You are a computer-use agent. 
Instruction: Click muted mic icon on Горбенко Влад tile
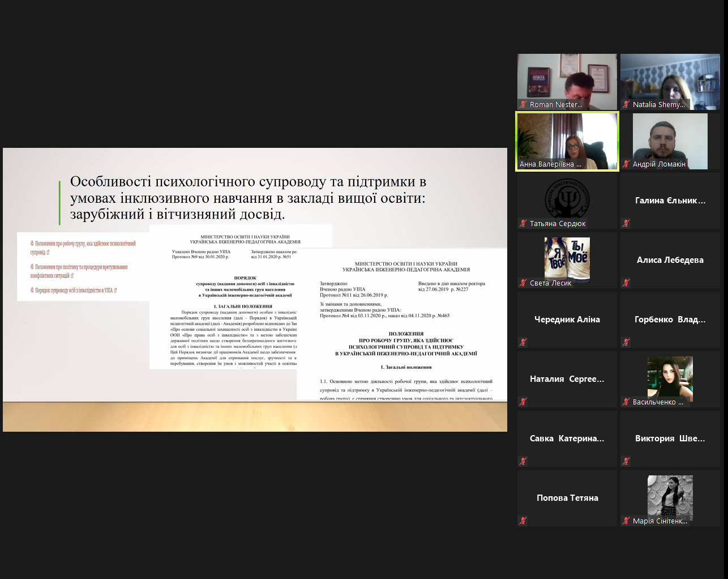click(626, 342)
